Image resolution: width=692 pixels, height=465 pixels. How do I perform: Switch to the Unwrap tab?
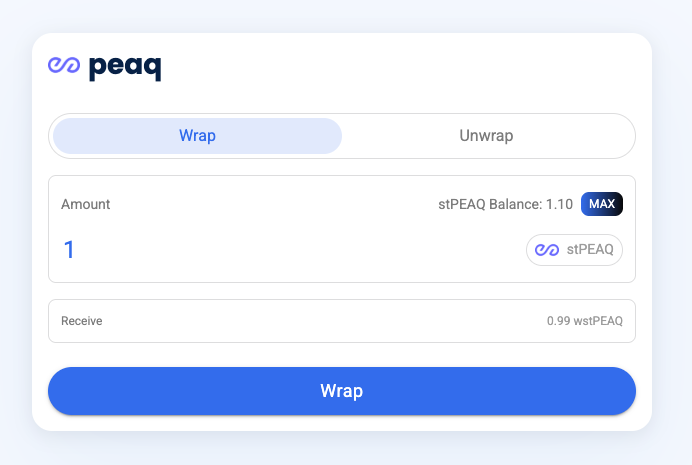click(486, 135)
